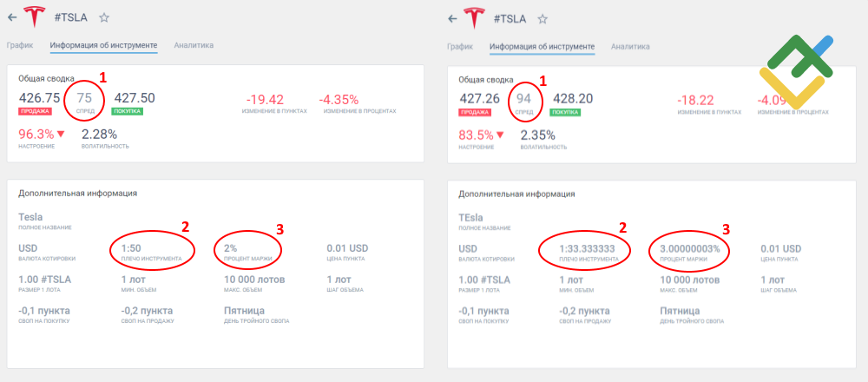Go back using the arrow in the left panel
868x382 pixels.
pyautogui.click(x=11, y=17)
